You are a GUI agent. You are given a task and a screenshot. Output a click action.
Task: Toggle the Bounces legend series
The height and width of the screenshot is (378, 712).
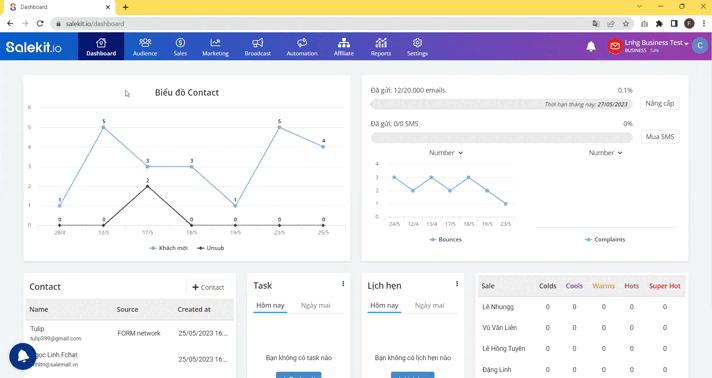tap(445, 239)
